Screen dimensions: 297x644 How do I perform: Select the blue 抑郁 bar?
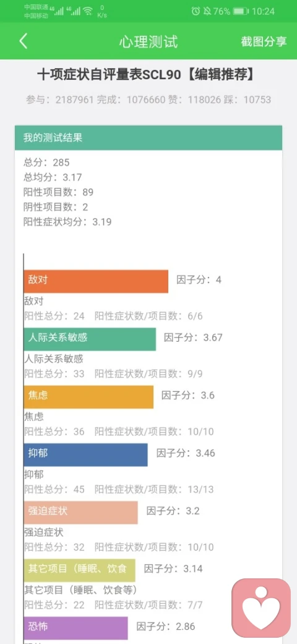pos(86,455)
